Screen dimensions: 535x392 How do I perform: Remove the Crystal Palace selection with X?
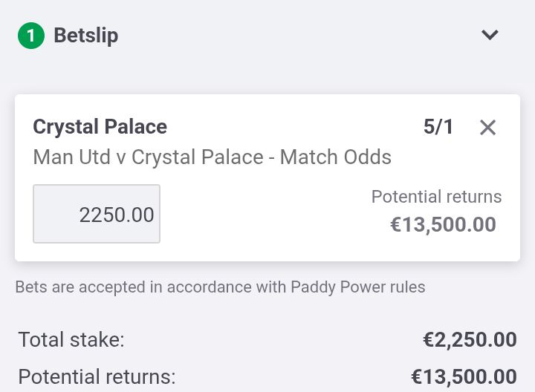pyautogui.click(x=487, y=128)
